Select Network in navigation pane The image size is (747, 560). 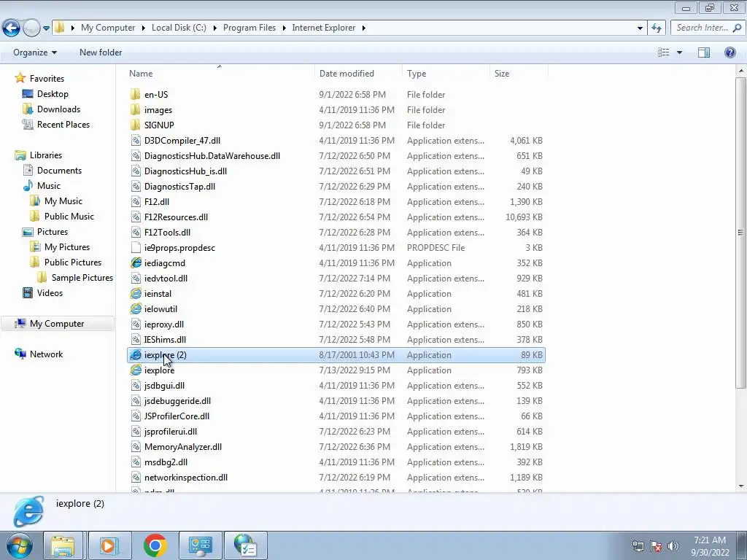[x=46, y=354]
